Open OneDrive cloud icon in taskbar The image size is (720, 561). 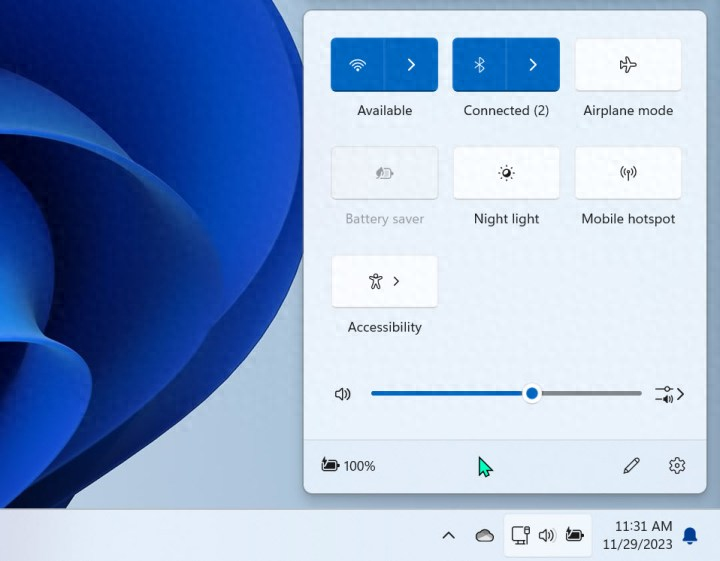(484, 536)
